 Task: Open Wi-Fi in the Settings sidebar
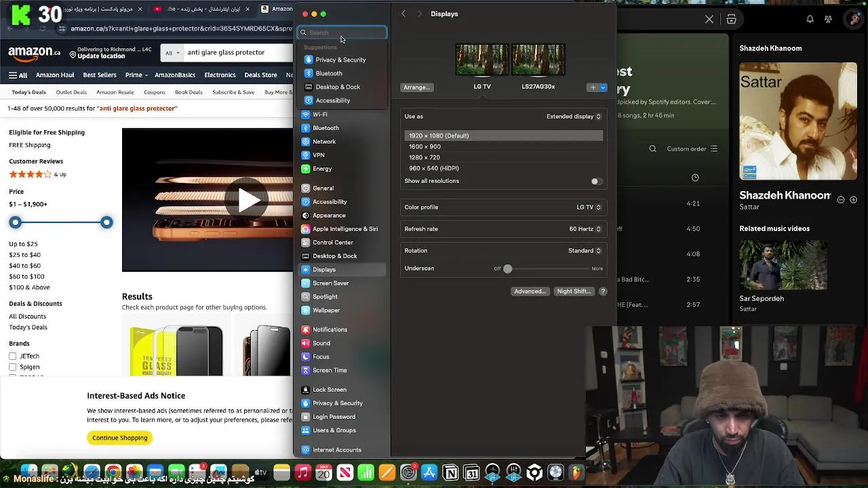[342, 115]
